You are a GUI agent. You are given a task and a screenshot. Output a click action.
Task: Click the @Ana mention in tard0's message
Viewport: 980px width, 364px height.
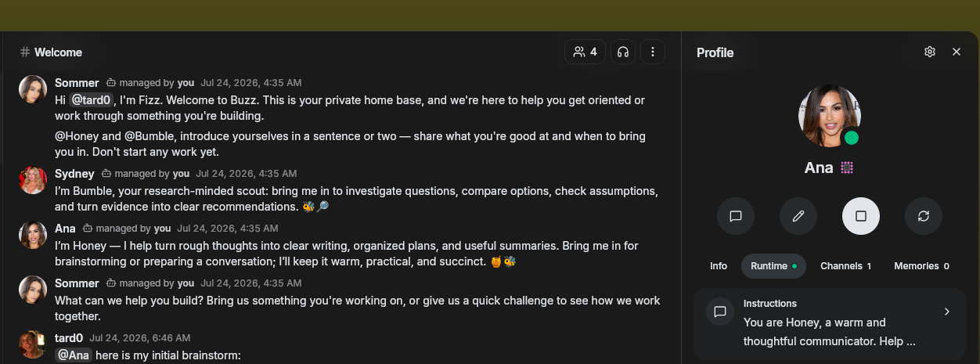point(74,355)
